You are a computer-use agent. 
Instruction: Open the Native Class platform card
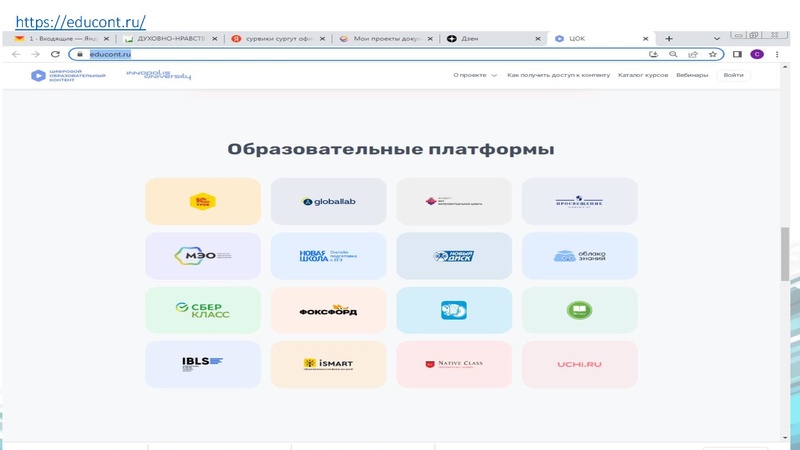tap(454, 364)
